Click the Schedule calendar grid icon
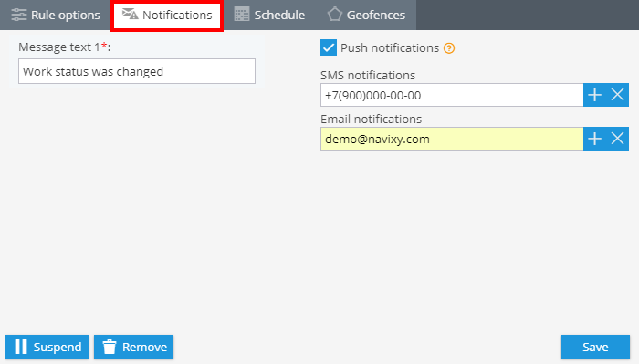Viewport: 639px width, 364px height. pos(242,15)
